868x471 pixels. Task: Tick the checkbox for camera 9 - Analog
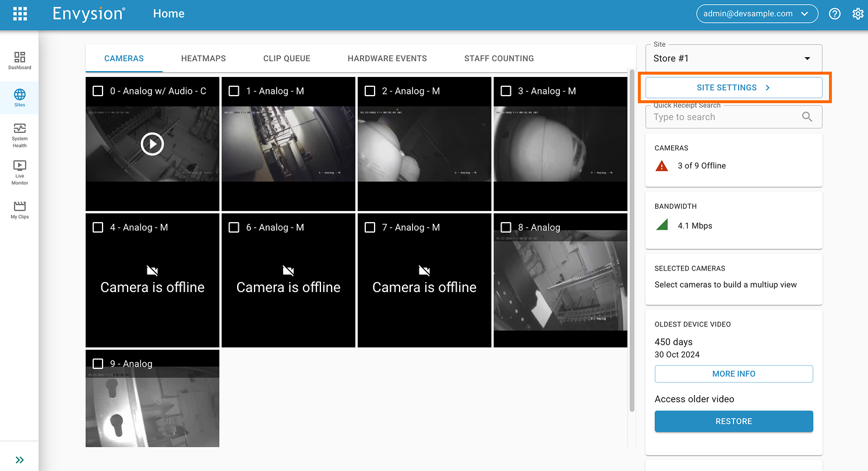tap(98, 364)
